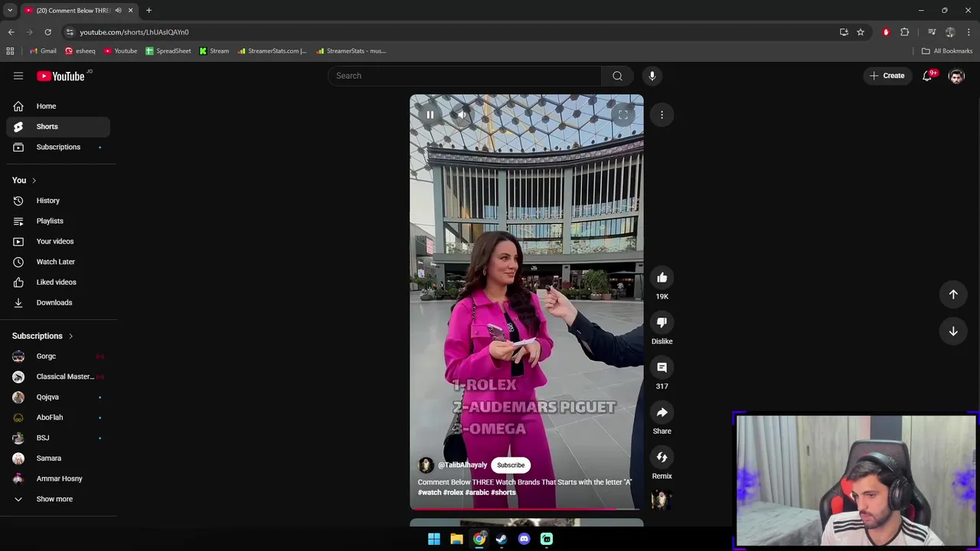Click the search magnifier button
Viewport: 980px width, 551px height.
point(617,76)
